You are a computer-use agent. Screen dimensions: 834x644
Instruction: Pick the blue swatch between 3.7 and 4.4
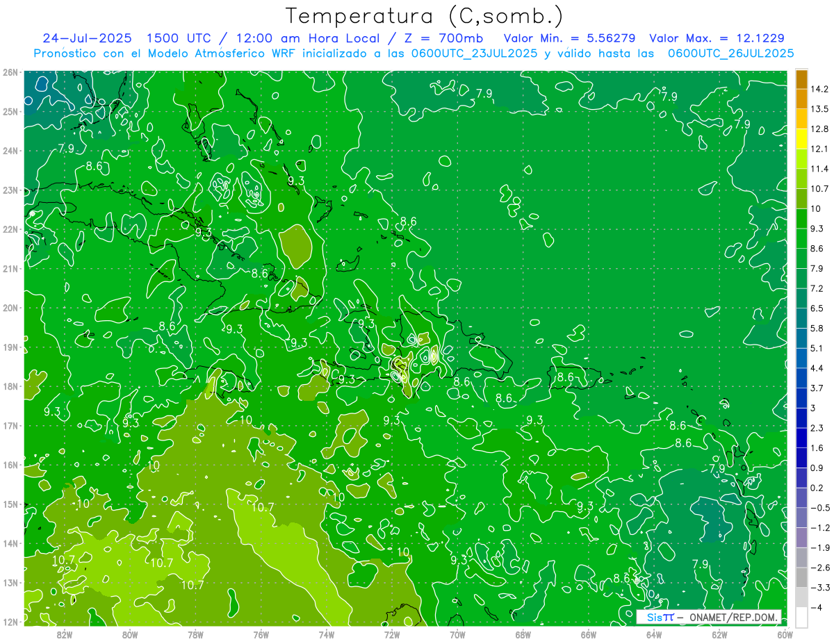[x=801, y=378]
